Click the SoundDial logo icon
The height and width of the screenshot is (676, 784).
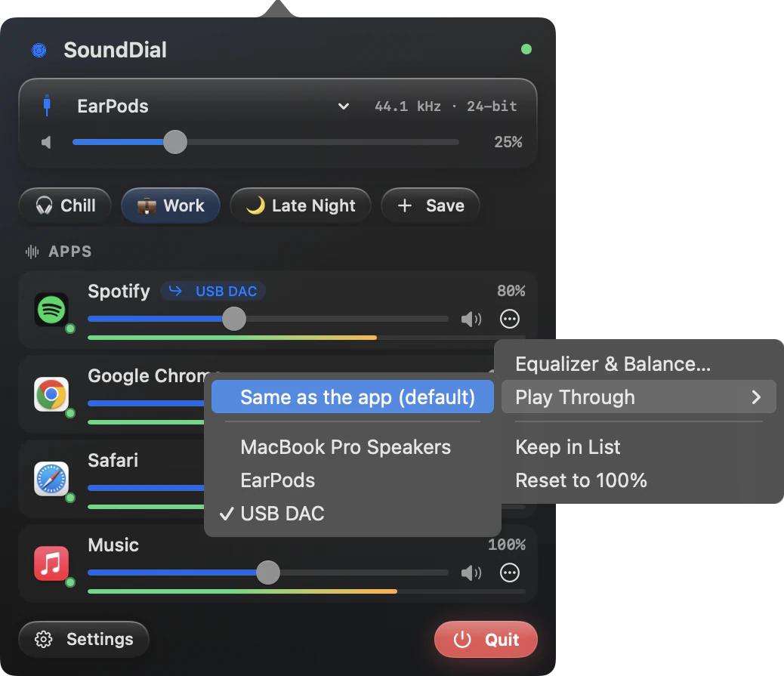pyautogui.click(x=39, y=50)
